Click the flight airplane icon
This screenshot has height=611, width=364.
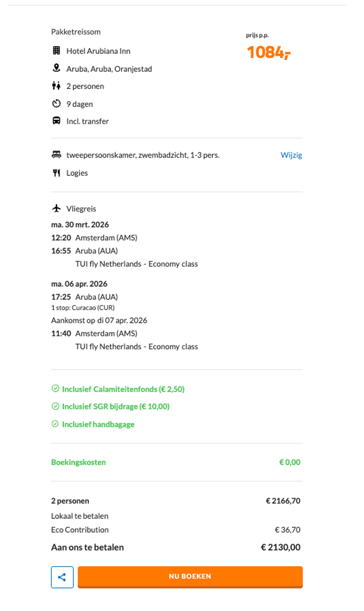click(x=56, y=208)
